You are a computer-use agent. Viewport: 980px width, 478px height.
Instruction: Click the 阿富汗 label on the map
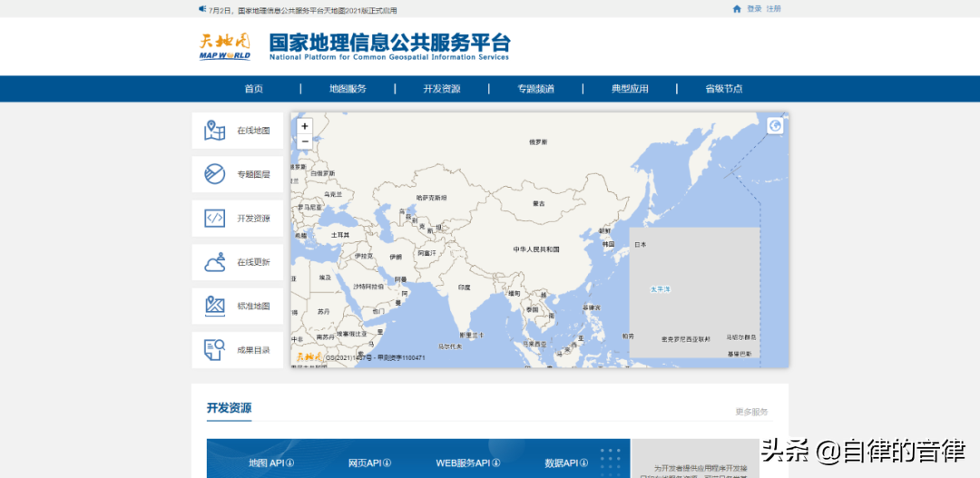pos(426,253)
